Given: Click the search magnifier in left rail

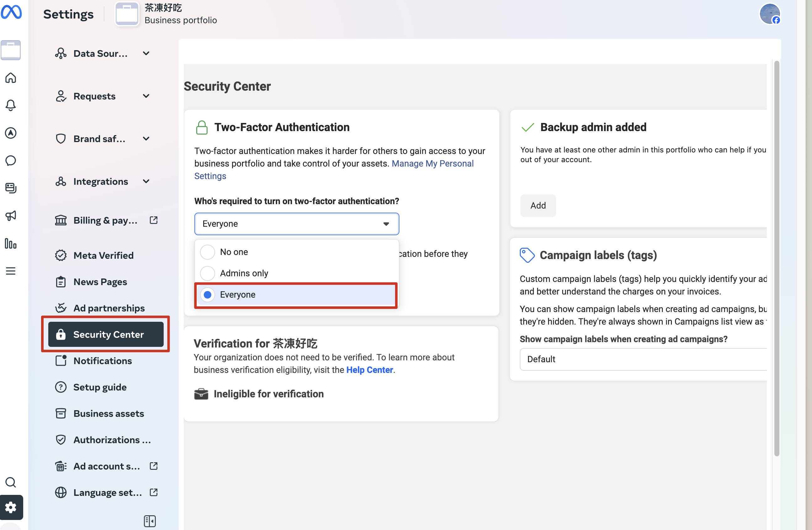Looking at the screenshot, I should point(11,482).
